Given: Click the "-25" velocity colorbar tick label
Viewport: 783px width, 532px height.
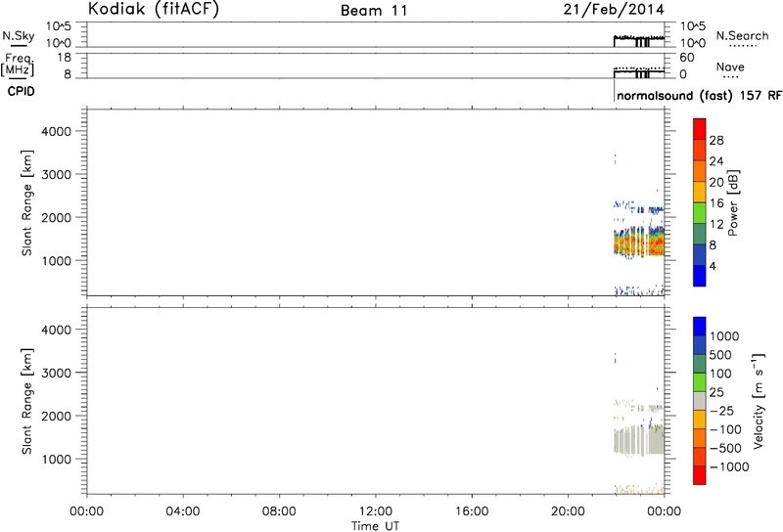Looking at the screenshot, I should [721, 411].
